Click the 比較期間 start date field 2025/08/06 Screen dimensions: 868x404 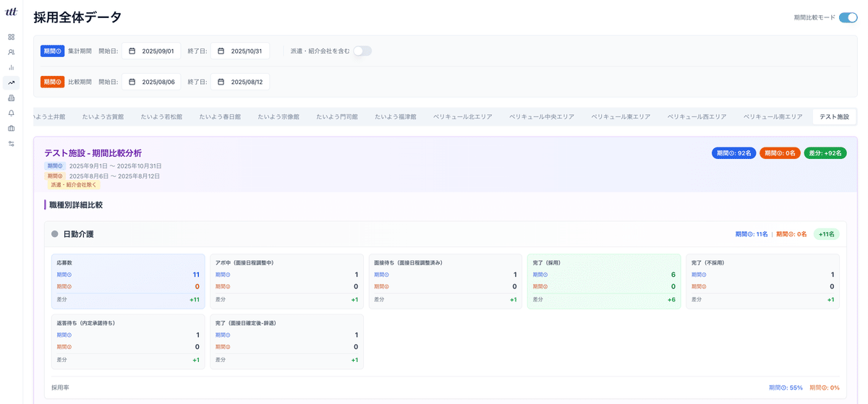(x=151, y=82)
